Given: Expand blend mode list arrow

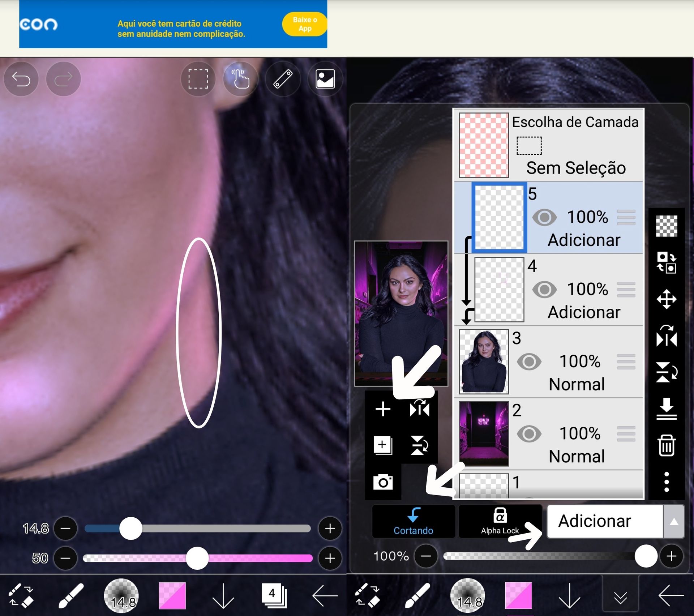Looking at the screenshot, I should click(674, 522).
